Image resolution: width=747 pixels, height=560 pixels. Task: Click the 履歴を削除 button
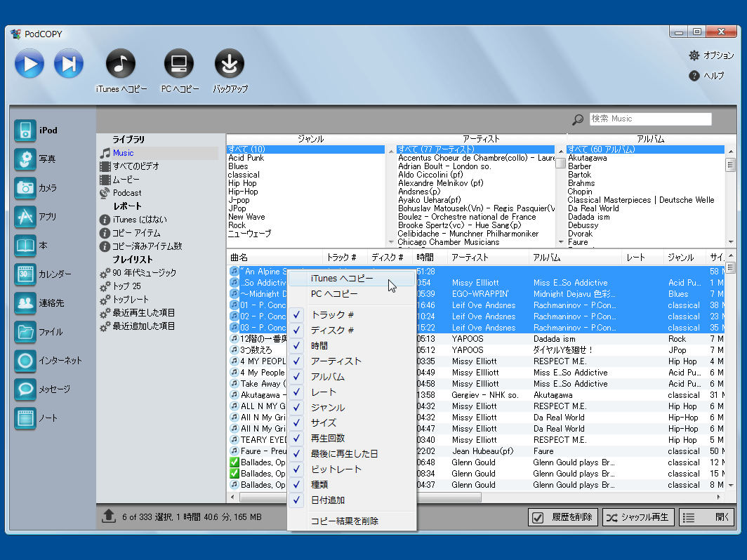[564, 517]
